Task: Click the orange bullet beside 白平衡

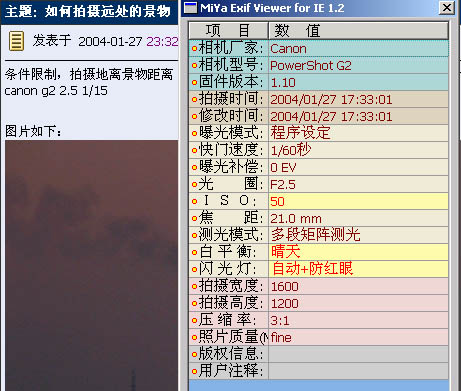Action: pyautogui.click(x=194, y=252)
